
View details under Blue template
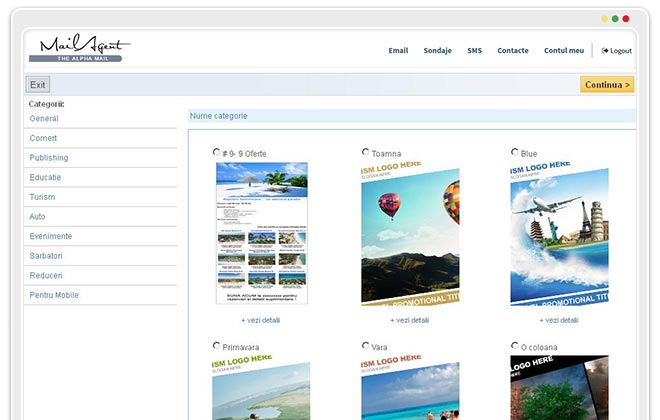click(559, 320)
